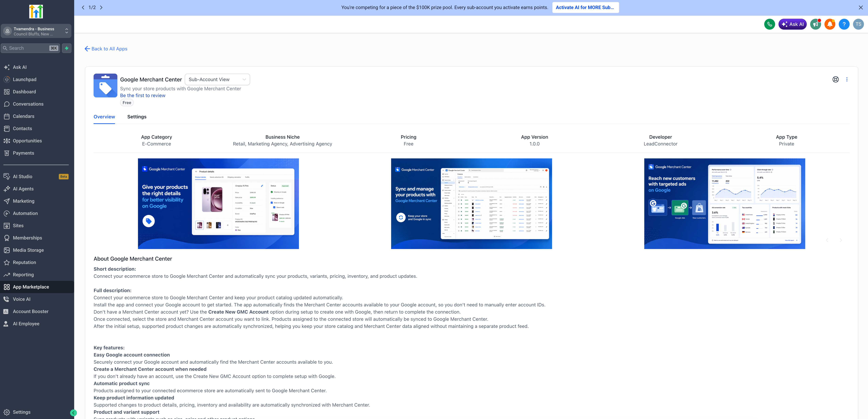Open the green phone dialer icon
This screenshot has width=868, height=419.
(x=769, y=24)
